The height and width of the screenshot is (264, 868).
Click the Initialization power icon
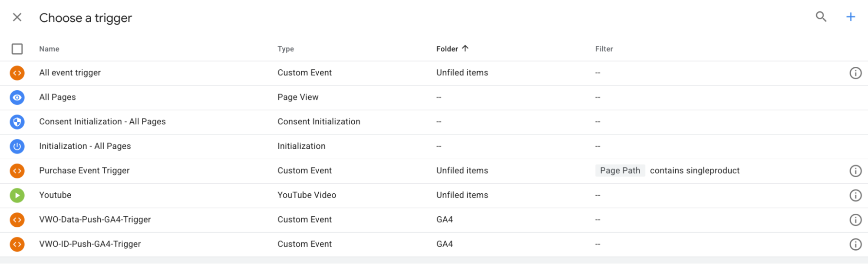click(x=17, y=147)
